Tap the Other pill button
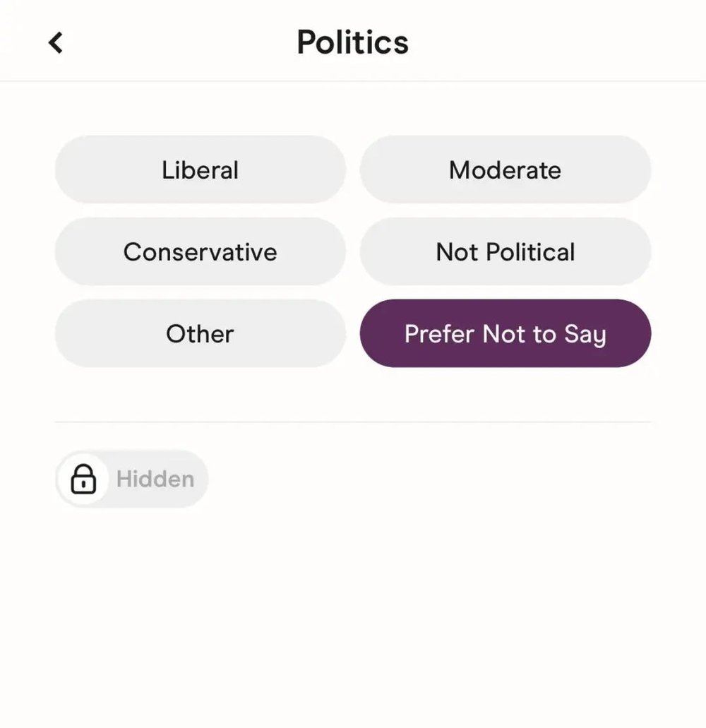Screen dimensions: 706x728 pyautogui.click(x=201, y=333)
